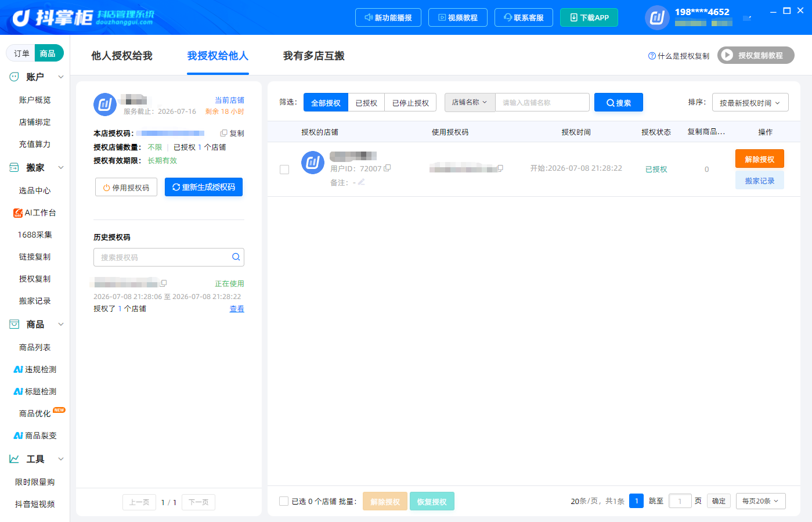The width and height of the screenshot is (812, 522).
Task: Open 1688采集 in the sidebar
Action: [35, 235]
